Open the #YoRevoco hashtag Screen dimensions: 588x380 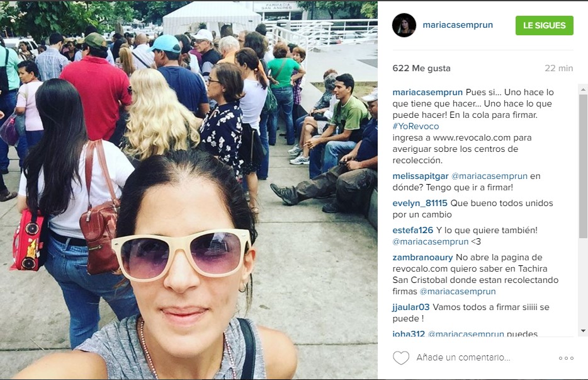[416, 126]
